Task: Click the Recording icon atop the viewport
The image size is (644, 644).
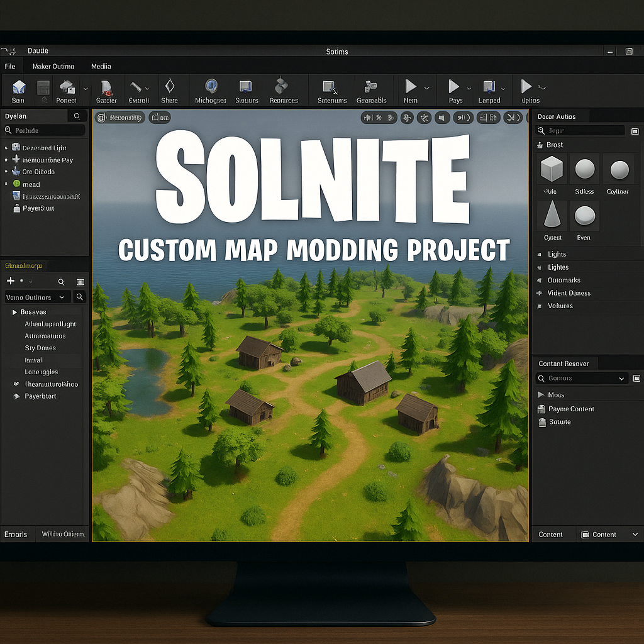Action: tap(119, 117)
